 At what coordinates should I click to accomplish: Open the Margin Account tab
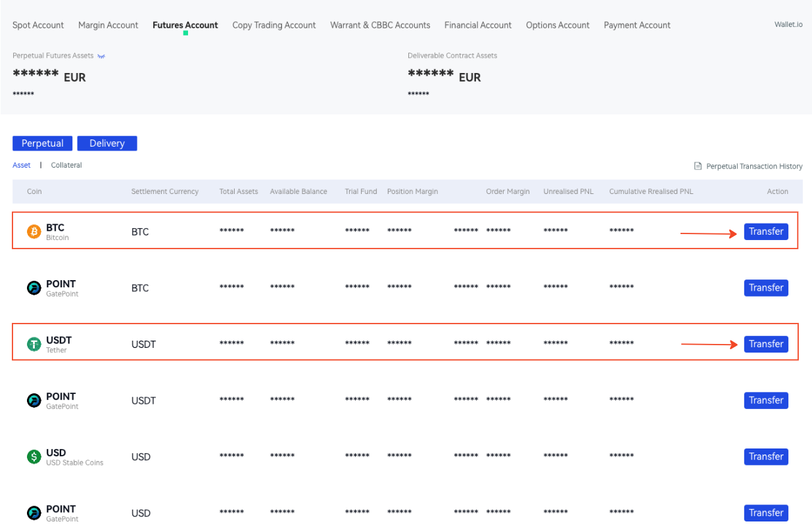coord(108,25)
